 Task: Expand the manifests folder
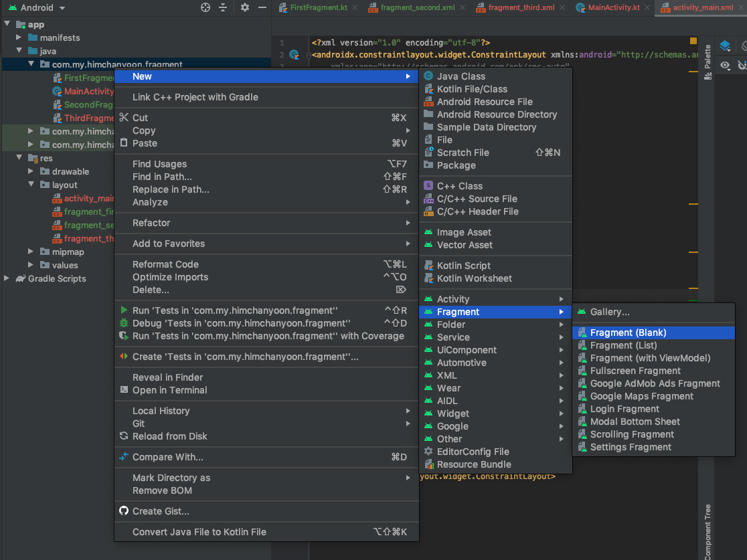(x=19, y=37)
